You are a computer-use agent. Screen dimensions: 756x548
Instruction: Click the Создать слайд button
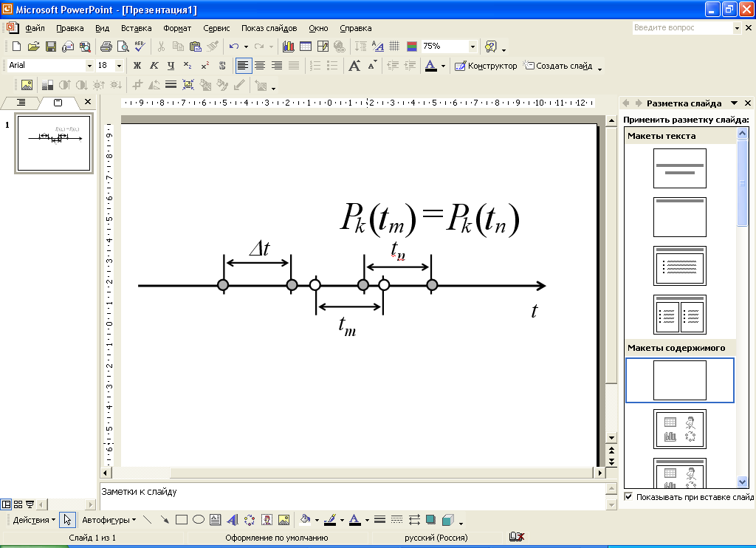(x=558, y=66)
